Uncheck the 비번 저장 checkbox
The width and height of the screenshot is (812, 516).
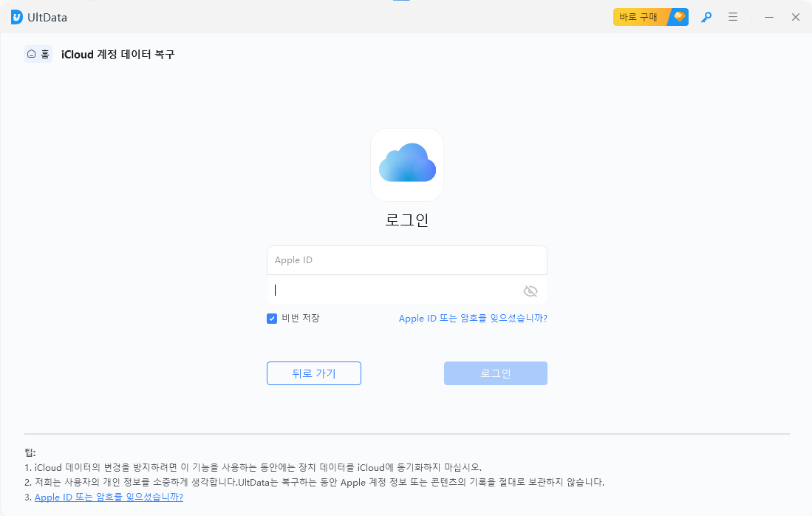pos(272,319)
